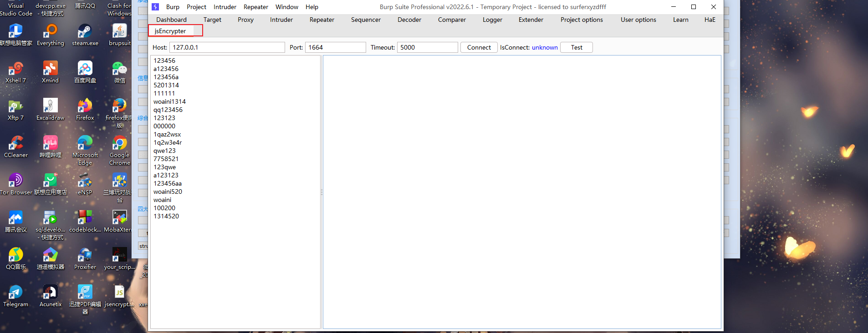Image resolution: width=868 pixels, height=333 pixels.
Task: Select the jsEncrypter tab
Action: (170, 31)
